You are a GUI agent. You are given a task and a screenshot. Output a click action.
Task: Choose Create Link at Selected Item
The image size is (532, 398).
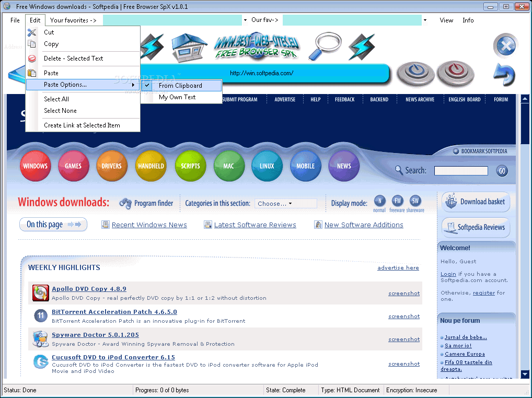[x=83, y=125]
